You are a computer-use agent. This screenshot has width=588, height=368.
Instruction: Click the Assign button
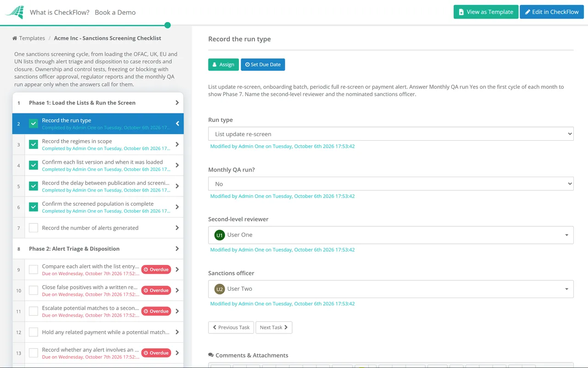[x=223, y=64]
